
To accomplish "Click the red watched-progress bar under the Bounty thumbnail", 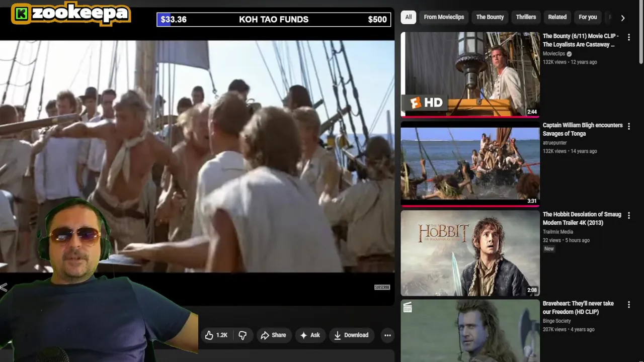I will [470, 116].
